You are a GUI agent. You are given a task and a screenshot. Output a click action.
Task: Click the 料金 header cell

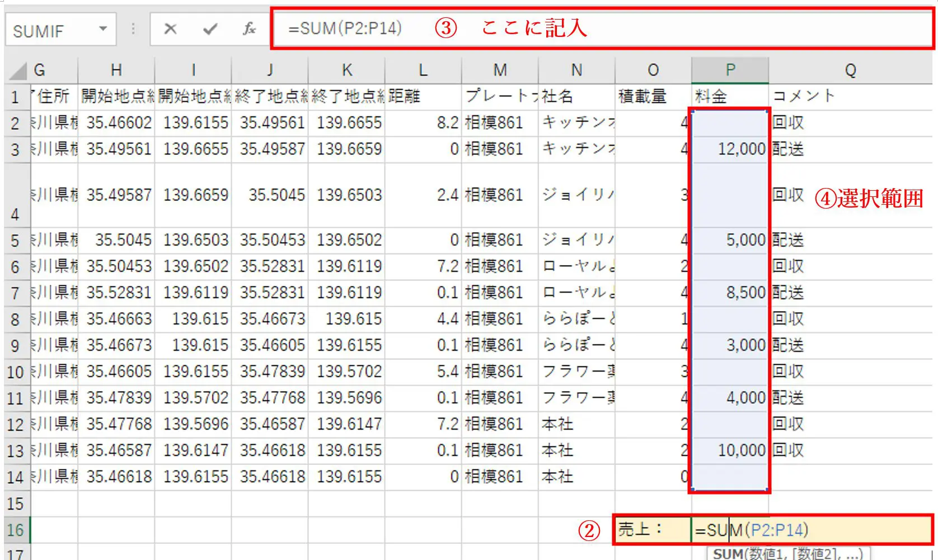pyautogui.click(x=730, y=97)
